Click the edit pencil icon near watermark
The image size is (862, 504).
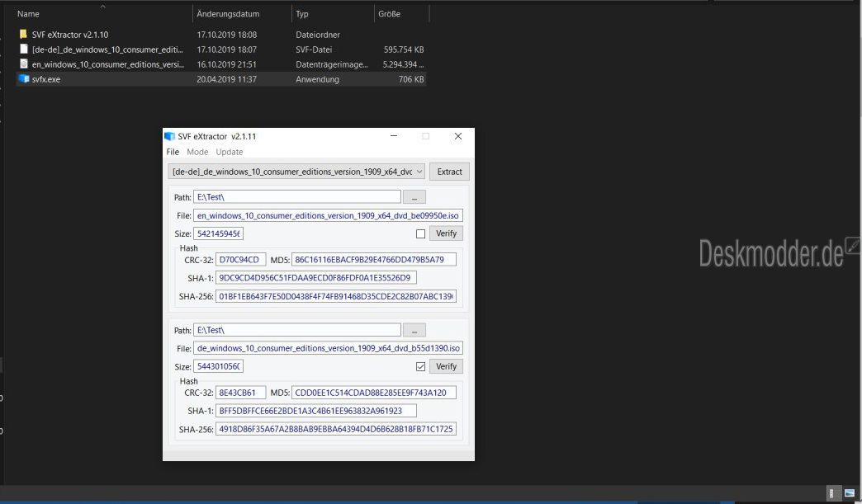(853, 245)
